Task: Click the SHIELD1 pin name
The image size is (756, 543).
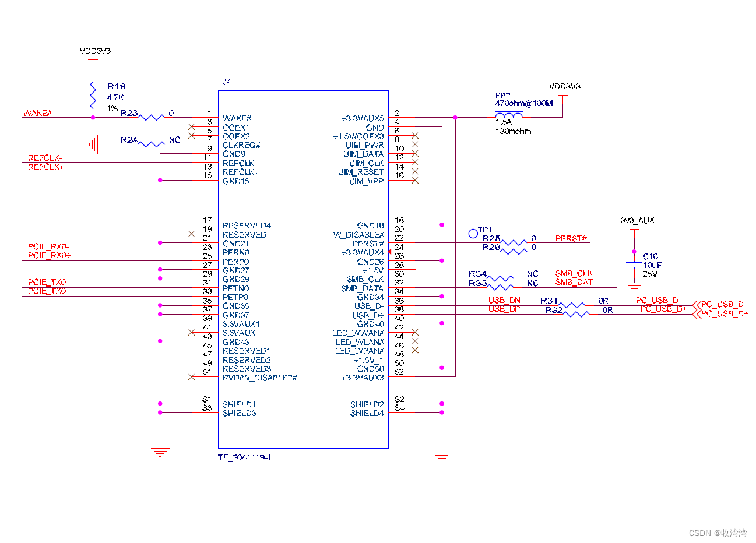Action: click(239, 404)
